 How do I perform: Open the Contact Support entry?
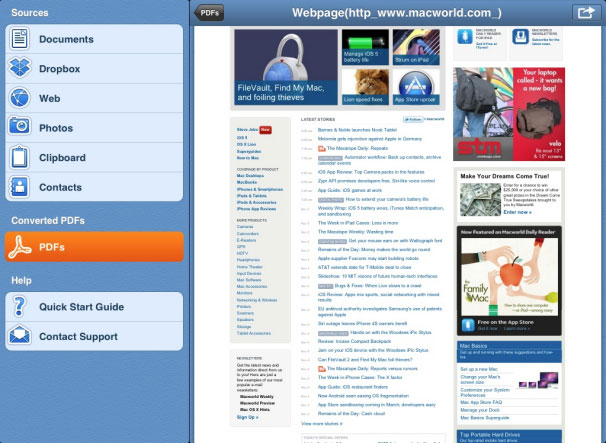point(94,336)
